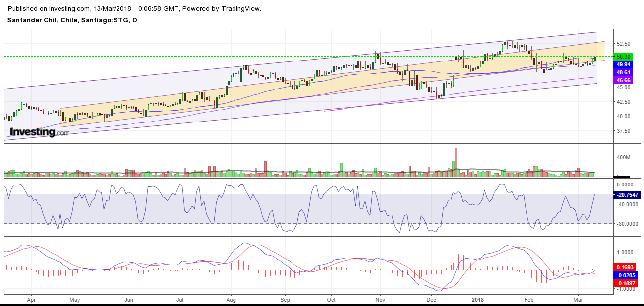This screenshot has height=306, width=644.
Task: Click the Mar label at the axis end
Action: click(x=578, y=300)
